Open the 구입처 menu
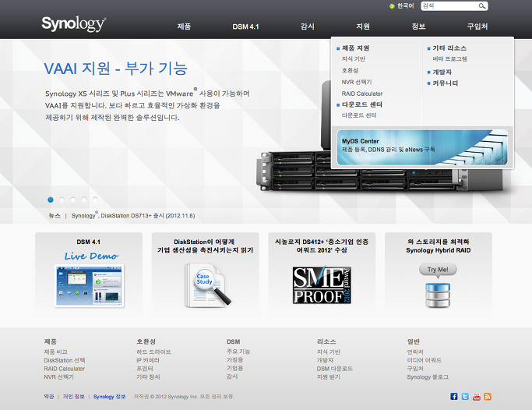 click(477, 27)
